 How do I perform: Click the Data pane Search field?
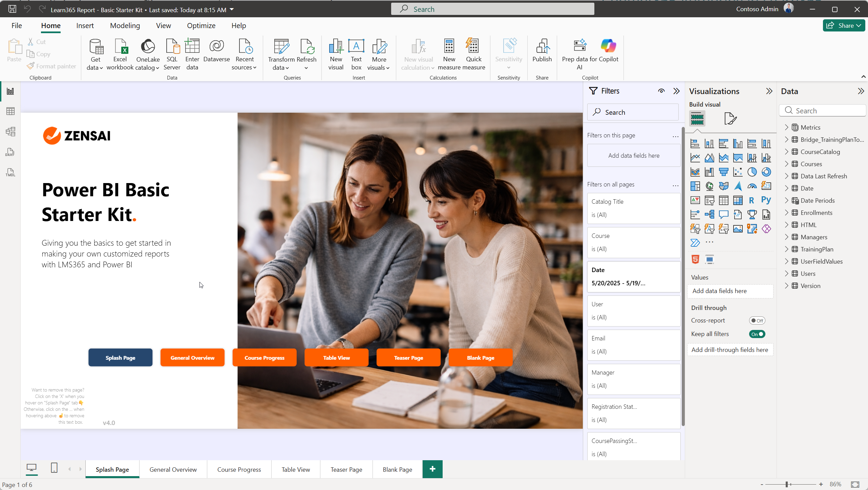pyautogui.click(x=822, y=111)
